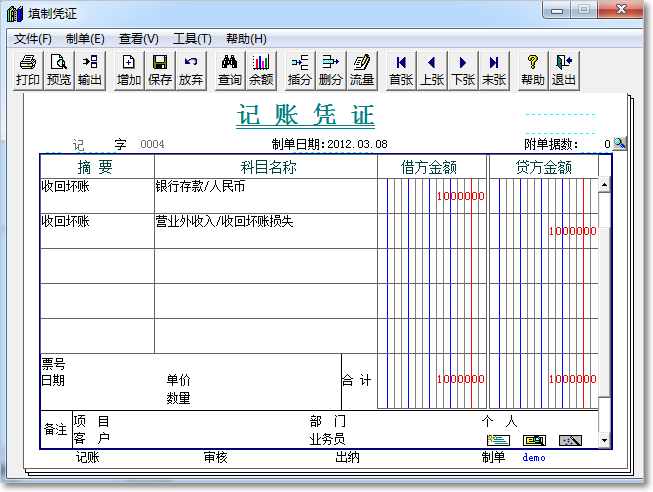Image resolution: width=653 pixels, height=492 pixels.
Task: Open the 制单(E) menu
Action: 85,39
